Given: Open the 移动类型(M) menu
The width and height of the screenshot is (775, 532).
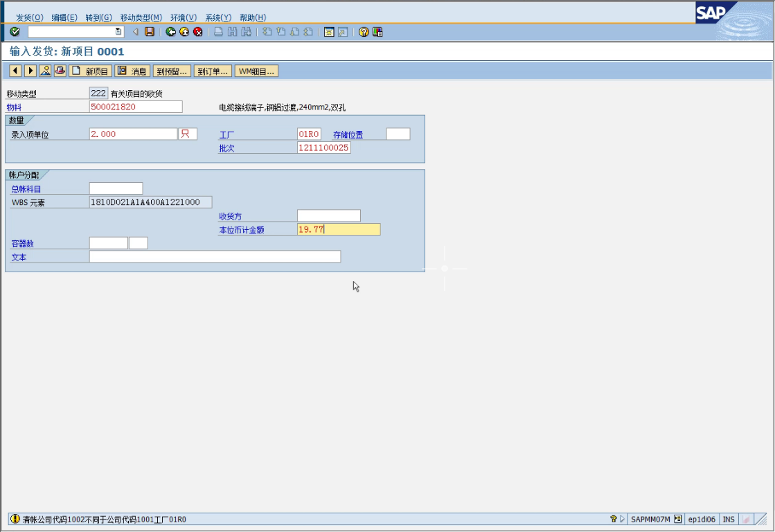Looking at the screenshot, I should (141, 17).
